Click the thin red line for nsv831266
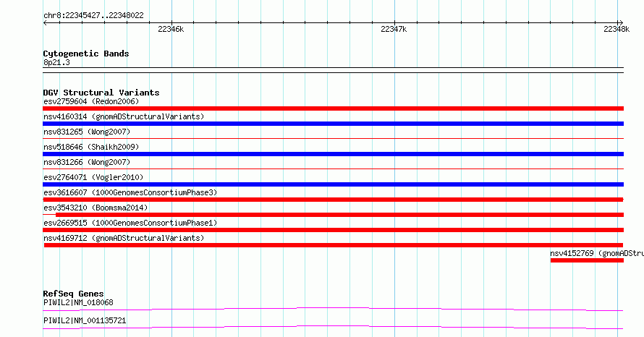Image resolution: width=644 pixels, height=337 pixels. pyautogui.click(x=333, y=169)
